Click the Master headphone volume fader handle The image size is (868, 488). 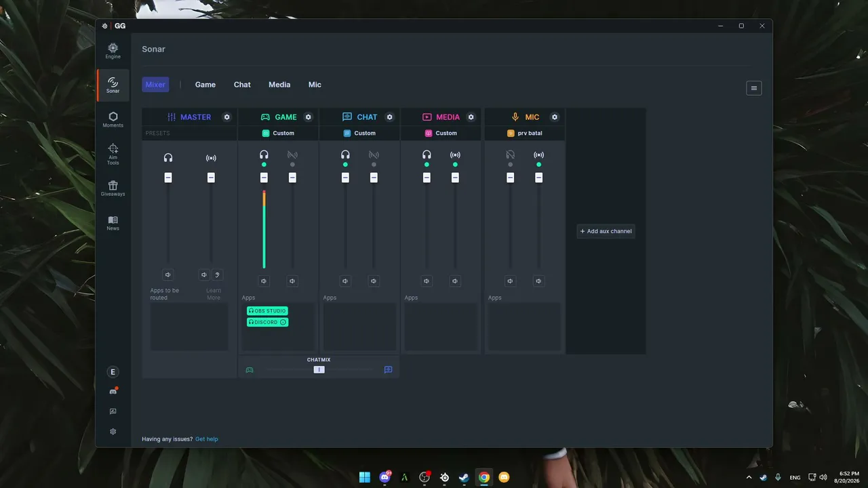[168, 178]
